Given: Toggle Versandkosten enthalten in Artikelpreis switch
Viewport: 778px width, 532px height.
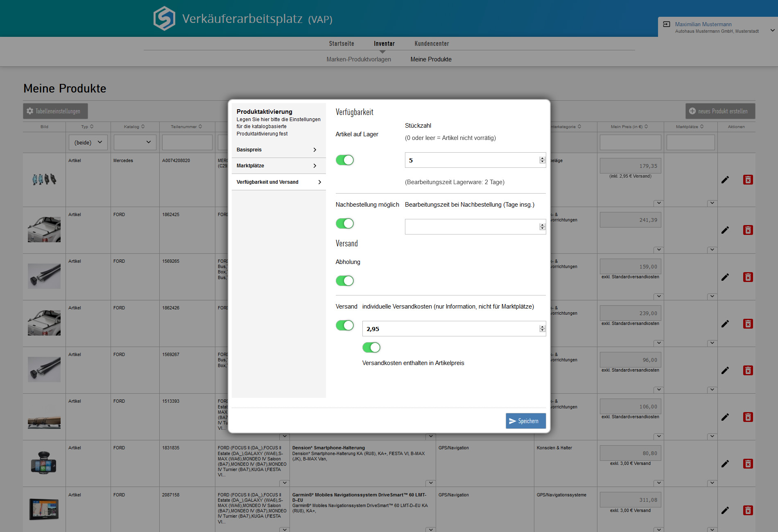Looking at the screenshot, I should click(371, 347).
